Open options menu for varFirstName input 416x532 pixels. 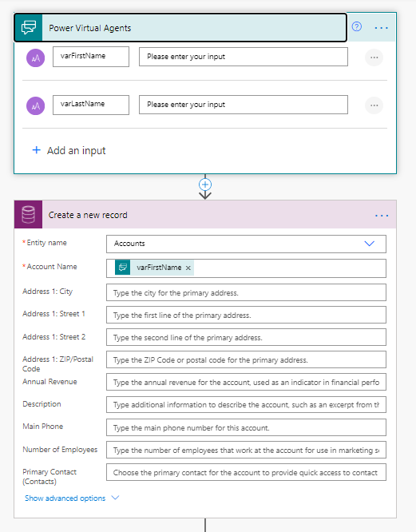tap(374, 58)
